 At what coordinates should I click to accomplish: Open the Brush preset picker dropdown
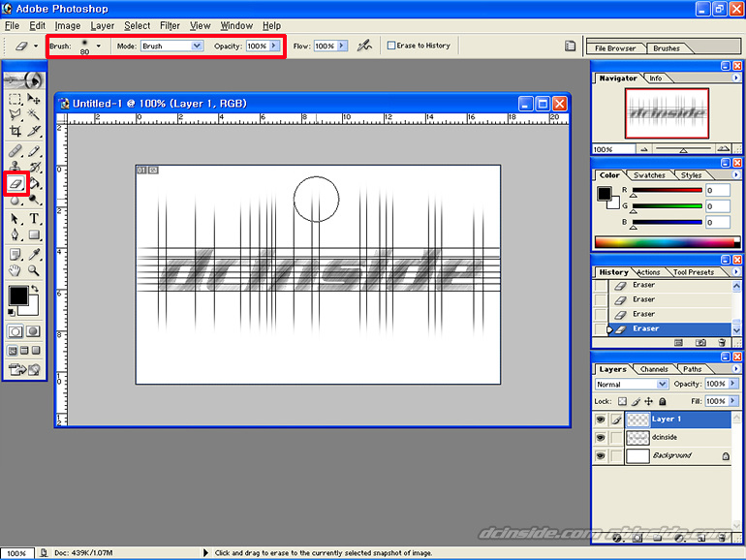99,47
